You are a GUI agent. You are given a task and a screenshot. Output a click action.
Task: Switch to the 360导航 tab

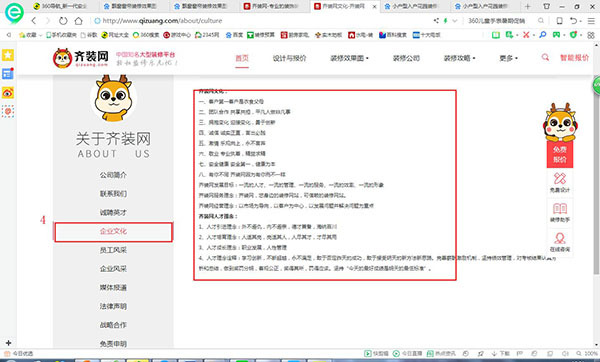(59, 6)
